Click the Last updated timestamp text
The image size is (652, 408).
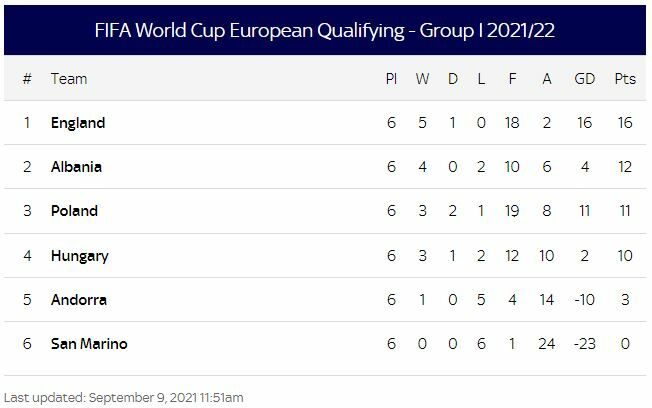(x=124, y=397)
